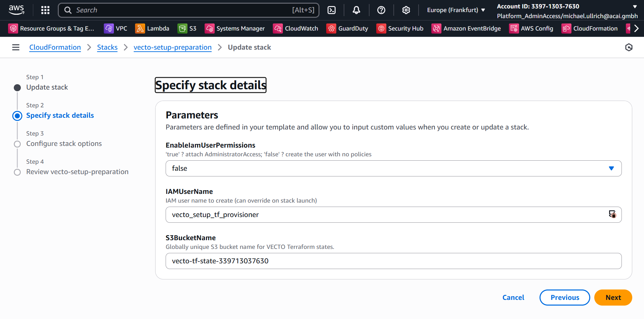The image size is (644, 319).
Task: Open the CloudWatch shortcut
Action: 296,29
